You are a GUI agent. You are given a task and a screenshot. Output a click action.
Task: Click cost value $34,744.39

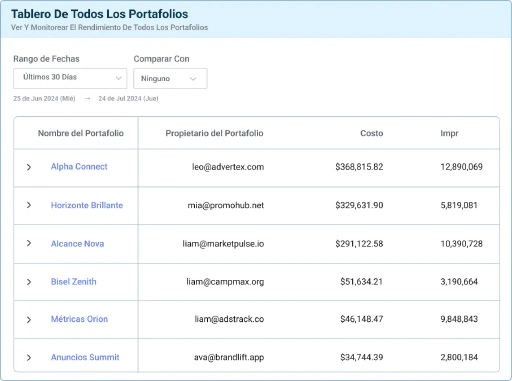(x=362, y=357)
